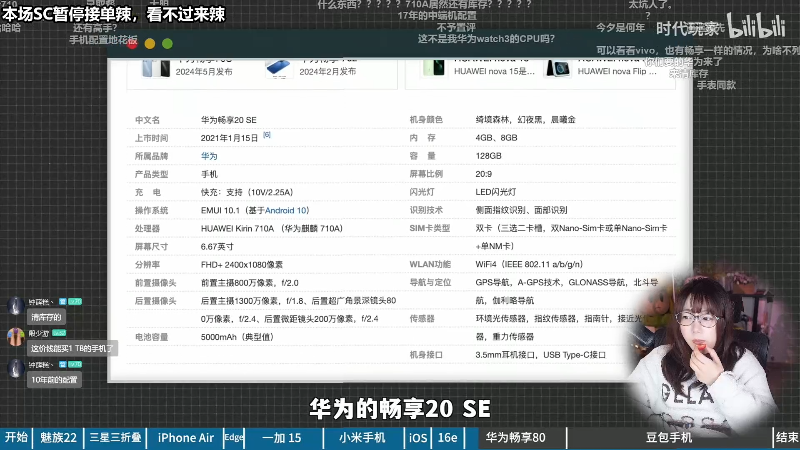Screen dimensions: 800x450
Task: Select the 华为畅享20 SE name value
Action: tap(229, 120)
